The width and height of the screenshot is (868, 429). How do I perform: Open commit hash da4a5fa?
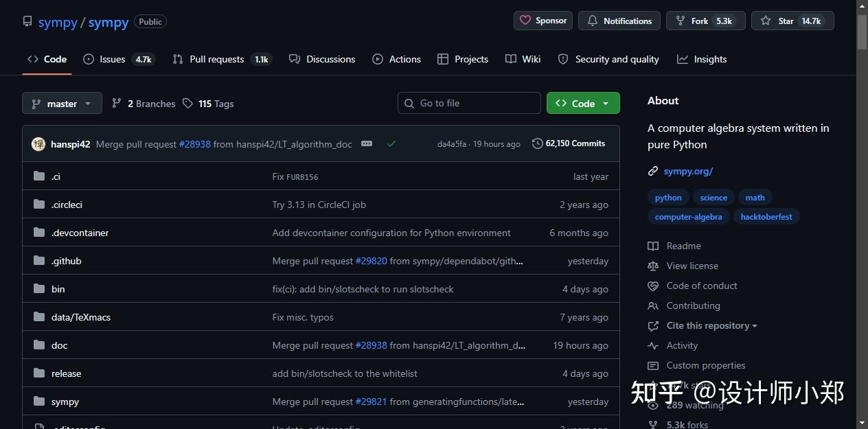(x=452, y=144)
